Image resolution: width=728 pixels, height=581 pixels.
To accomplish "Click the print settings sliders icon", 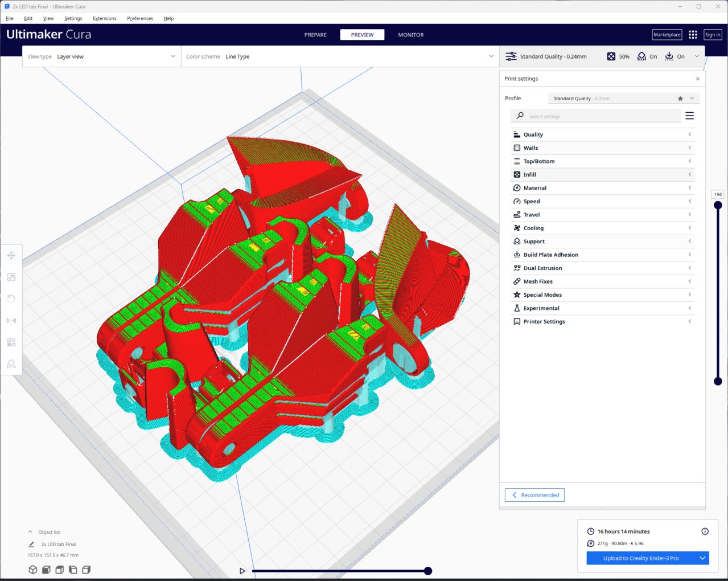I will click(x=511, y=56).
